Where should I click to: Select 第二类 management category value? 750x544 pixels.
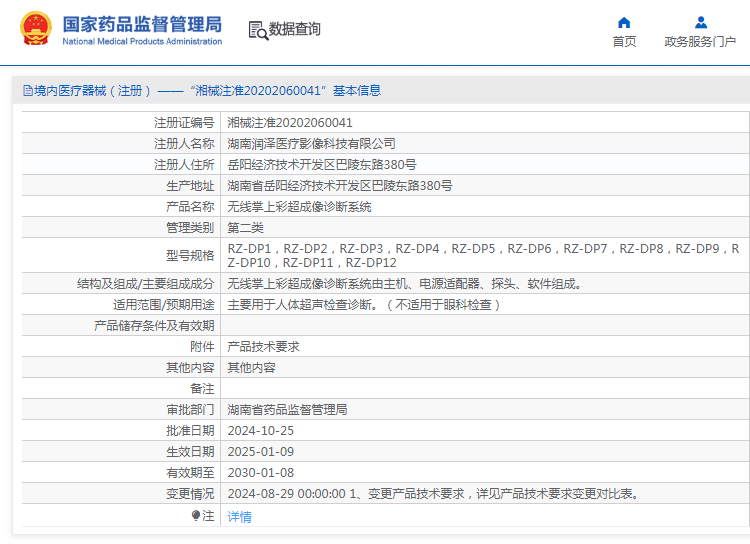pos(245,228)
